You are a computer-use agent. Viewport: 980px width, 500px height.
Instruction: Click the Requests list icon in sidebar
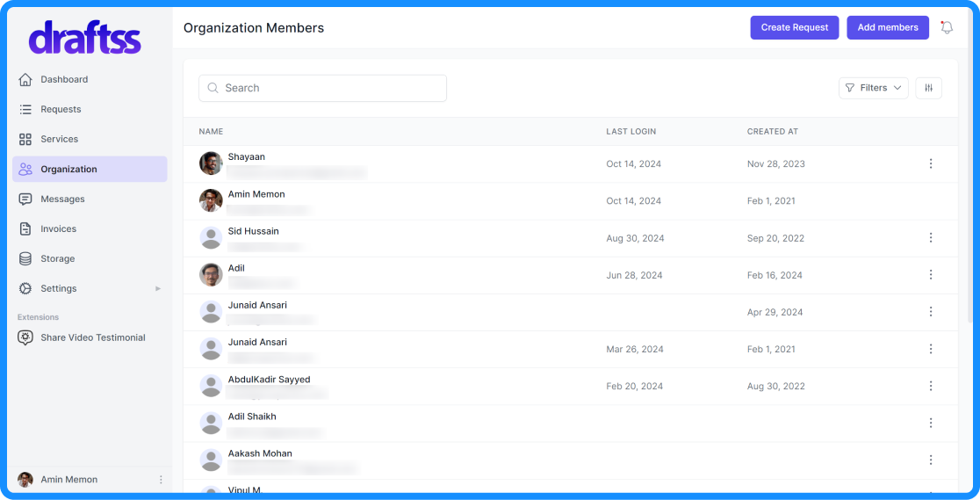[25, 110]
